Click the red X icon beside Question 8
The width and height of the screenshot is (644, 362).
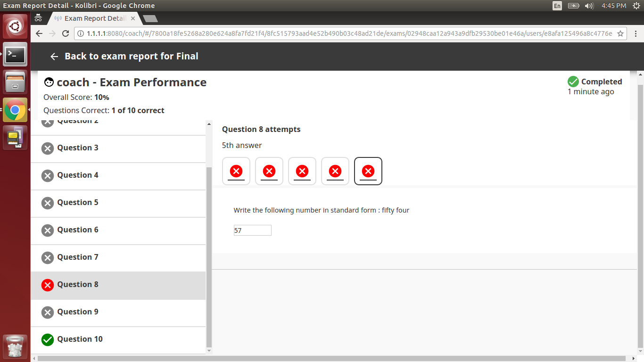(47, 285)
